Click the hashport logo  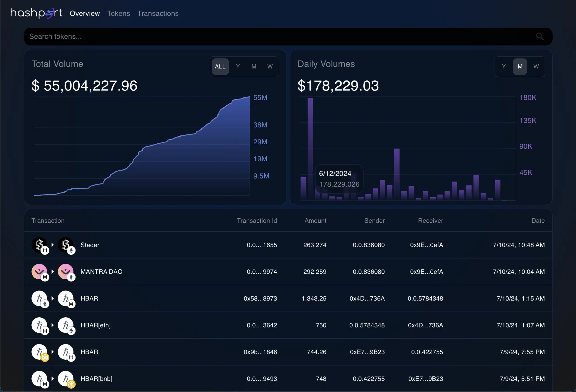pyautogui.click(x=36, y=13)
